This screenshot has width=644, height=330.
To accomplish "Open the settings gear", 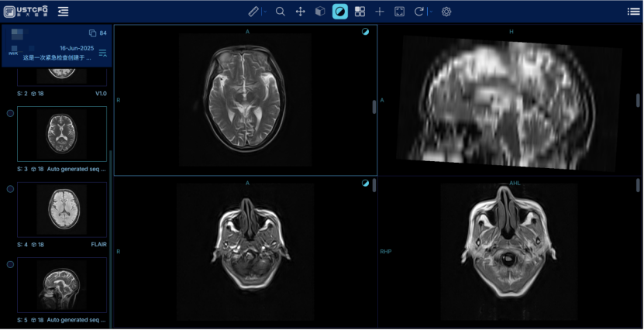I will pos(446,12).
